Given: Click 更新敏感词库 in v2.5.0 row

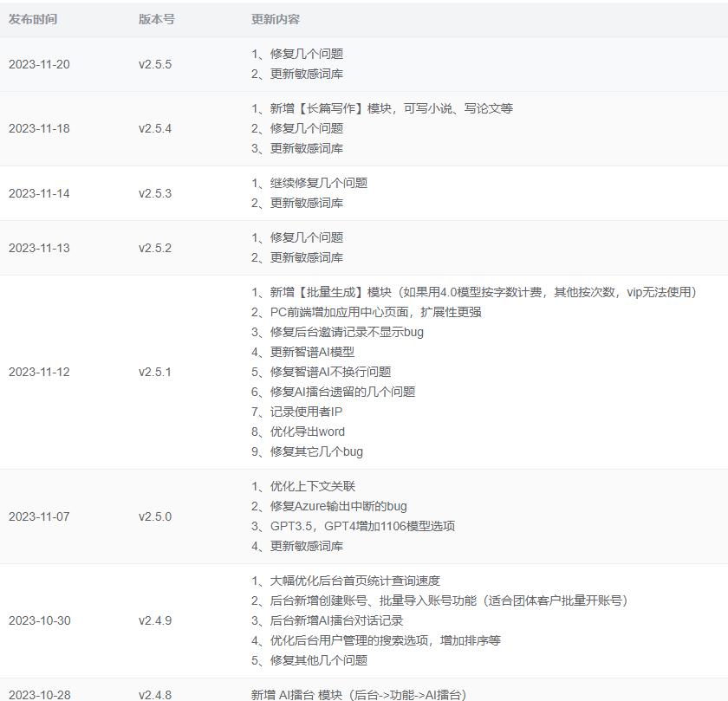Looking at the screenshot, I should click(x=297, y=546).
